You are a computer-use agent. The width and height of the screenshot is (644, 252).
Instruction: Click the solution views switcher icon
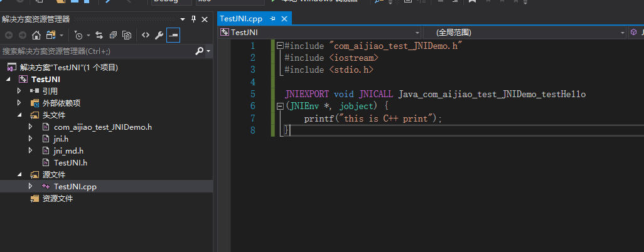51,35
